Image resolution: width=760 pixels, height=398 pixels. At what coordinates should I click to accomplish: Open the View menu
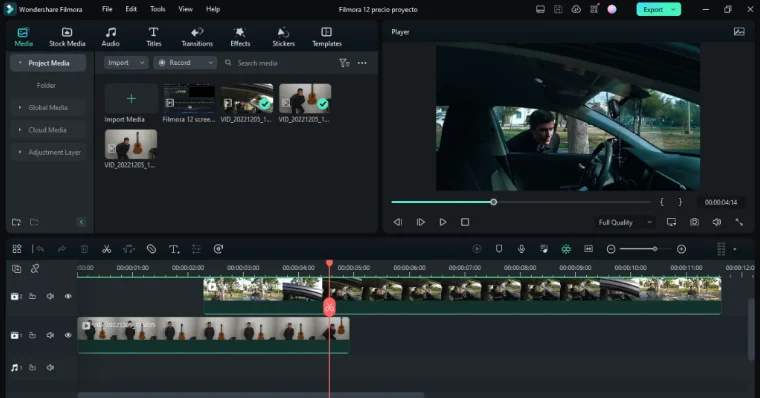(185, 9)
